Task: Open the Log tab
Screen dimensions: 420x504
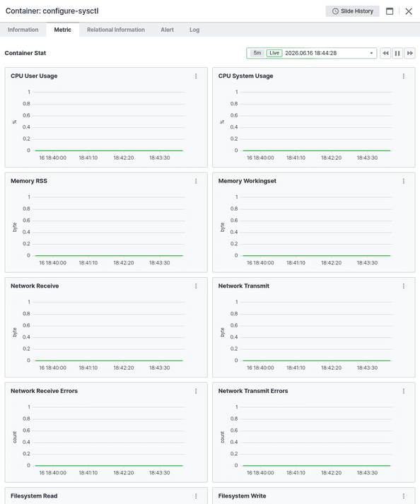Action: coord(194,30)
